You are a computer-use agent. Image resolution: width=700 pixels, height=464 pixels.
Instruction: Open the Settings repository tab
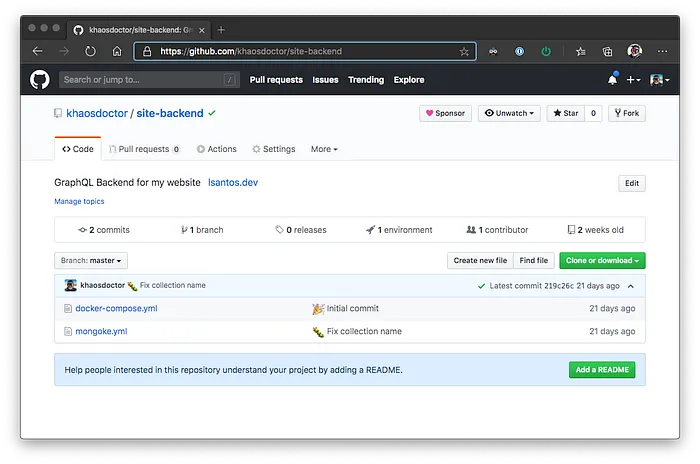[274, 149]
